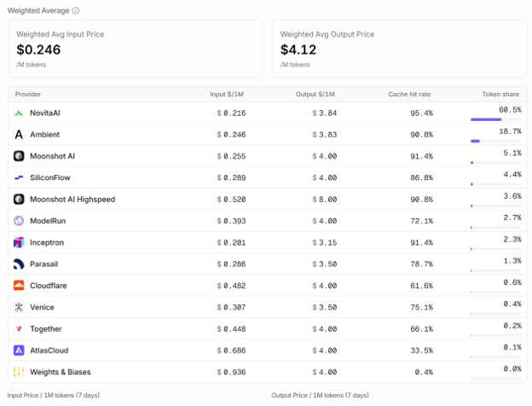Click the ModelRun provider logo
The height and width of the screenshot is (406, 532).
click(19, 221)
